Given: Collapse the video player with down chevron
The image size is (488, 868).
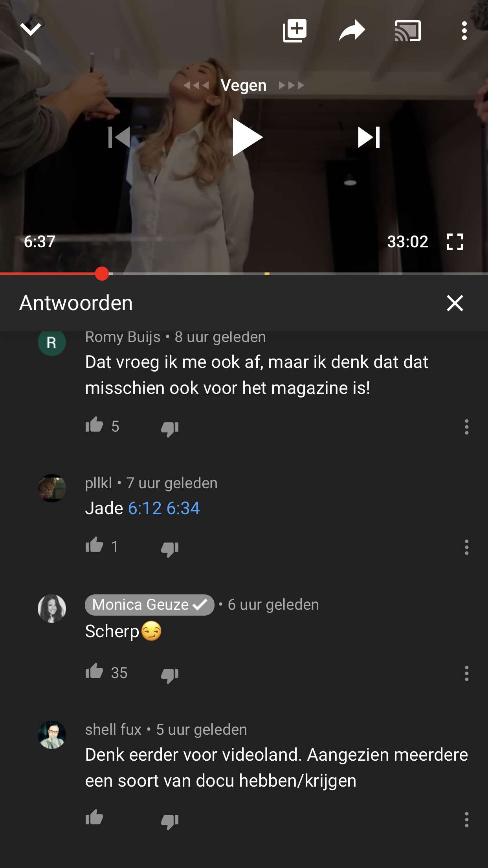Looking at the screenshot, I should click(31, 29).
